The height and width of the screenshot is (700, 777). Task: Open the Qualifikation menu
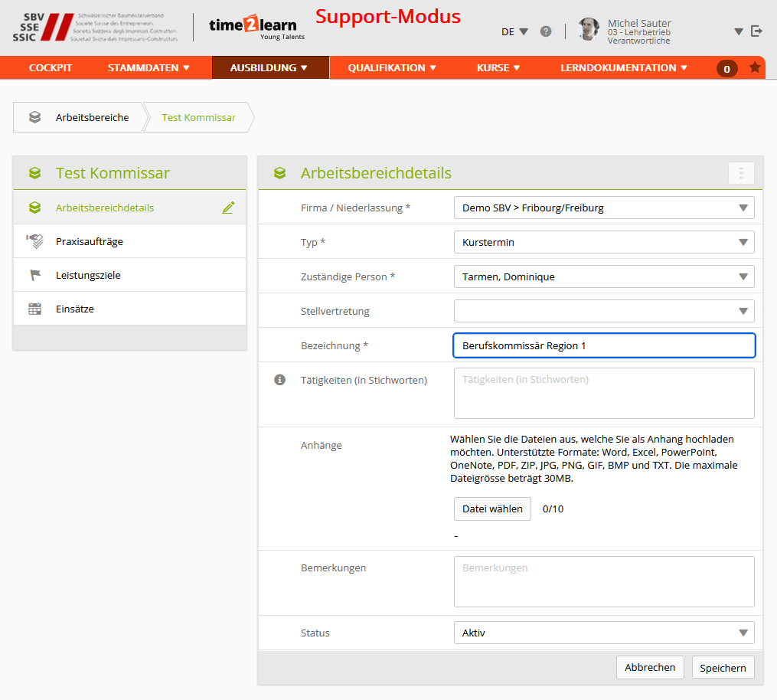tap(392, 67)
